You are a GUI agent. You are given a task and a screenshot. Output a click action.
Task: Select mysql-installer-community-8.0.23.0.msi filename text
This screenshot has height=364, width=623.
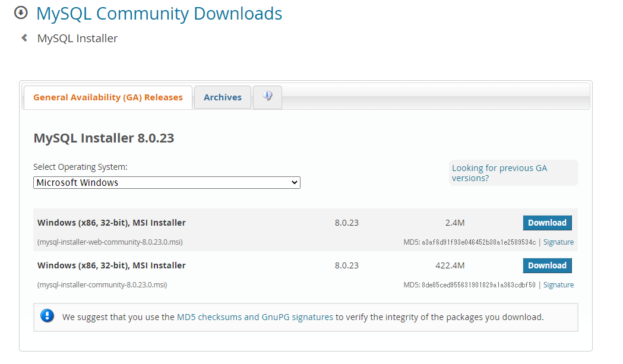tap(102, 285)
